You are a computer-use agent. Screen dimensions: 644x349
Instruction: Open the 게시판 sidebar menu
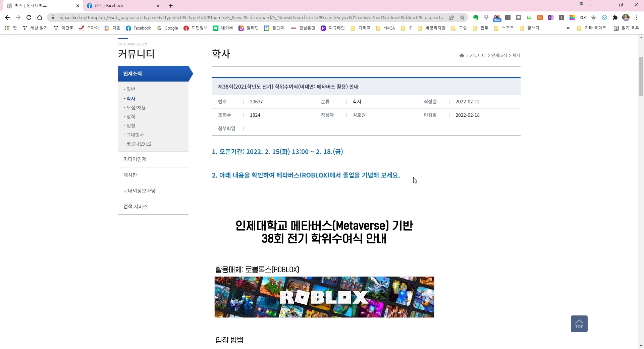pos(153,175)
